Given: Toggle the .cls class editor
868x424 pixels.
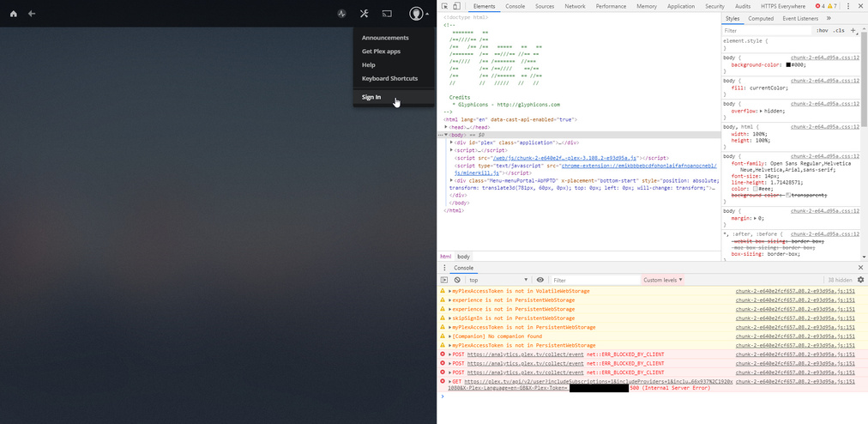Looking at the screenshot, I should click(x=839, y=31).
